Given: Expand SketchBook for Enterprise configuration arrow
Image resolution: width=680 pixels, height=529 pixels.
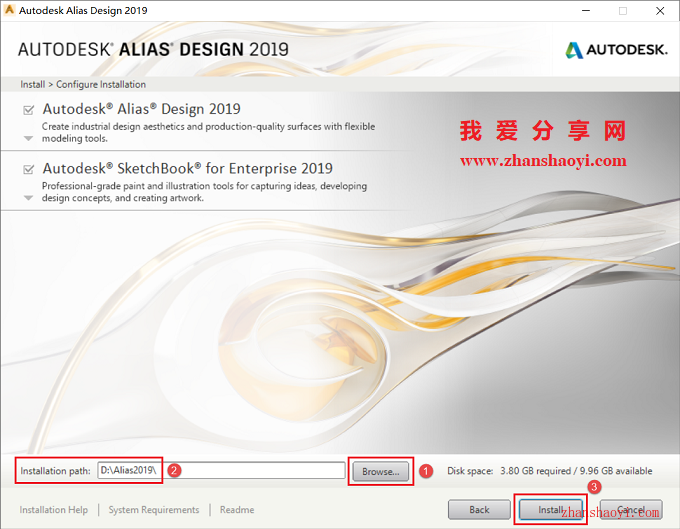Looking at the screenshot, I should (x=28, y=198).
